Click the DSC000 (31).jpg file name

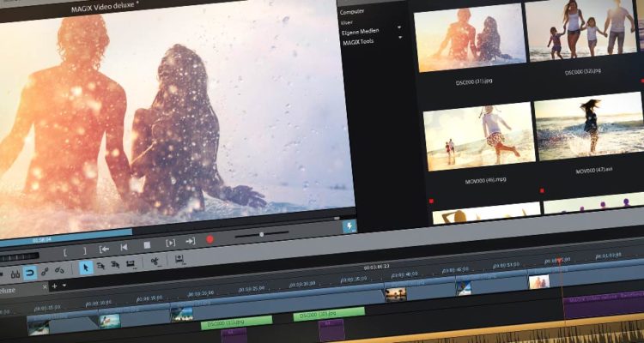click(474, 81)
